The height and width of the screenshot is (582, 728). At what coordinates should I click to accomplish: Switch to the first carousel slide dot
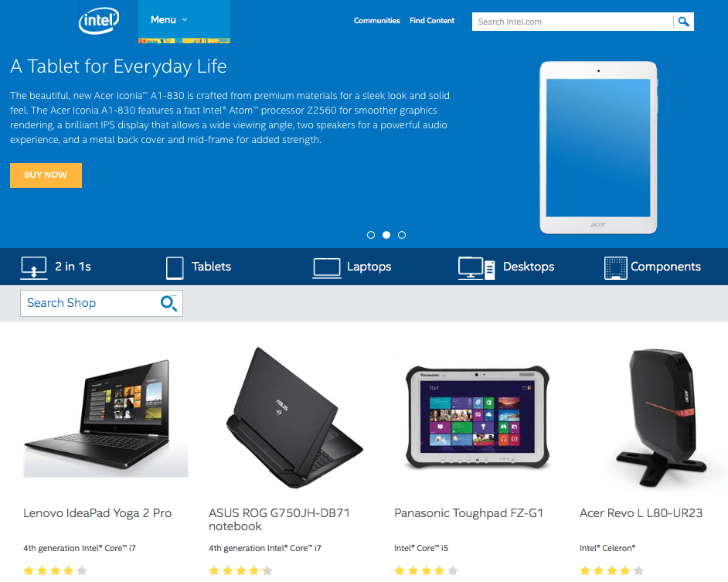(x=371, y=235)
